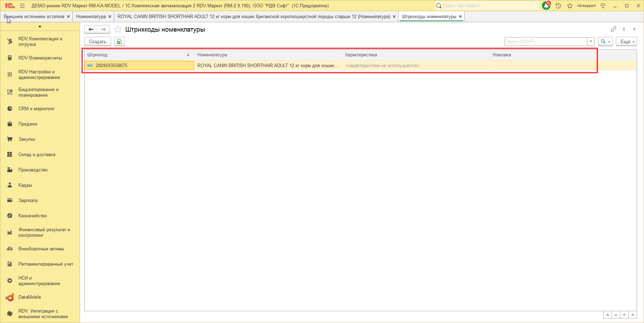Open RDV:Взаиморасчеты section
Viewport: 644px width, 323px height.
point(40,58)
